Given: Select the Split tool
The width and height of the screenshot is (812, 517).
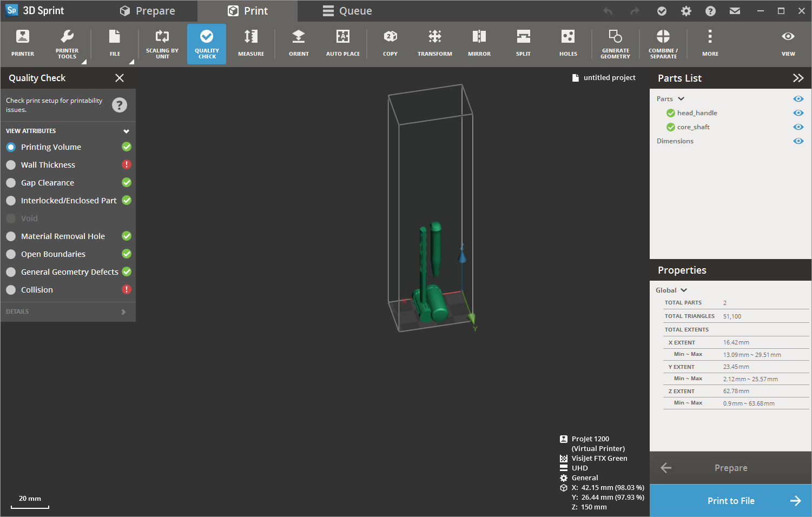Looking at the screenshot, I should [523, 43].
